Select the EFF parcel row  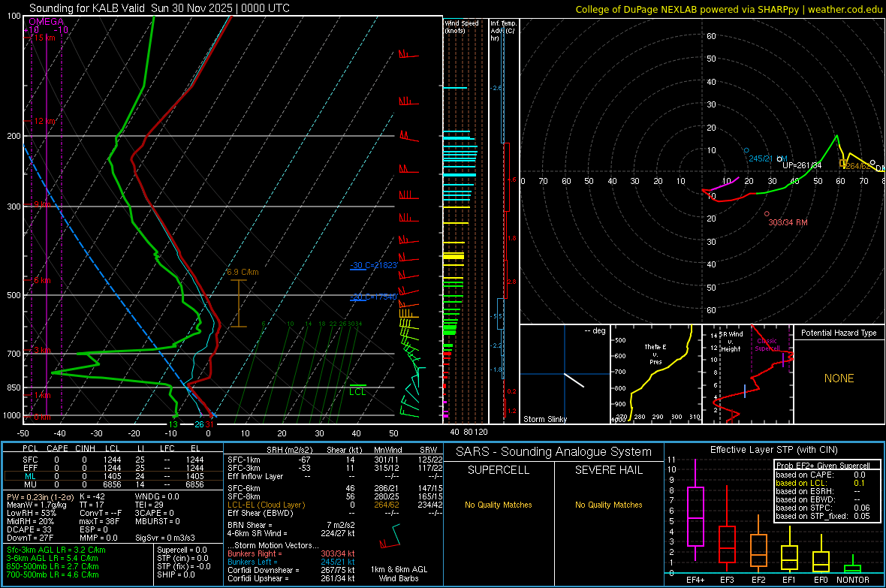(113, 468)
